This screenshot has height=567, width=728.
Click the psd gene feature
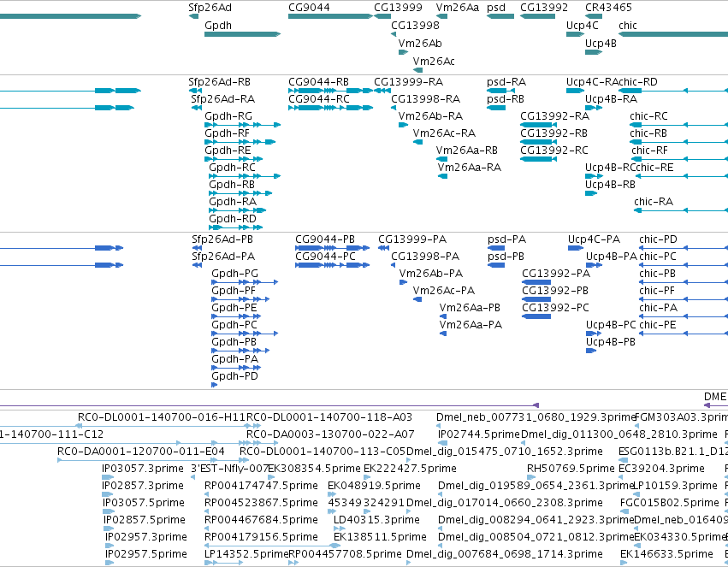pyautogui.click(x=500, y=16)
